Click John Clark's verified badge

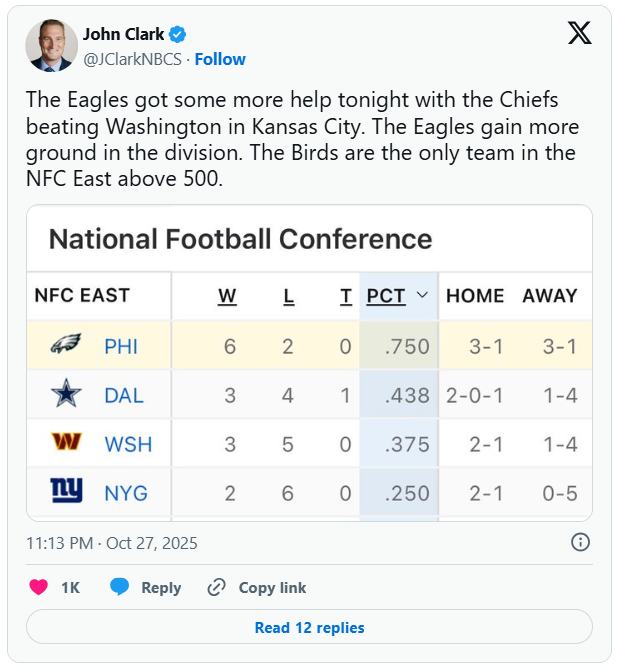[177, 34]
